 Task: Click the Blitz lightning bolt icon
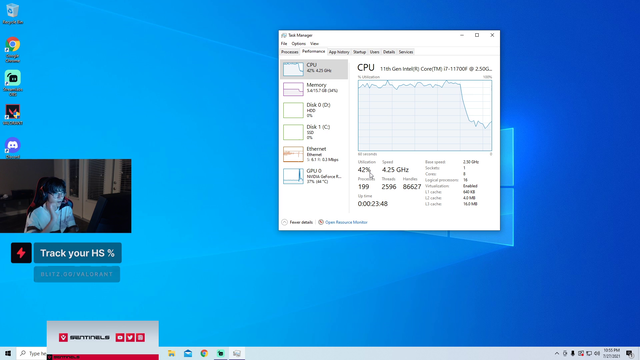21,253
